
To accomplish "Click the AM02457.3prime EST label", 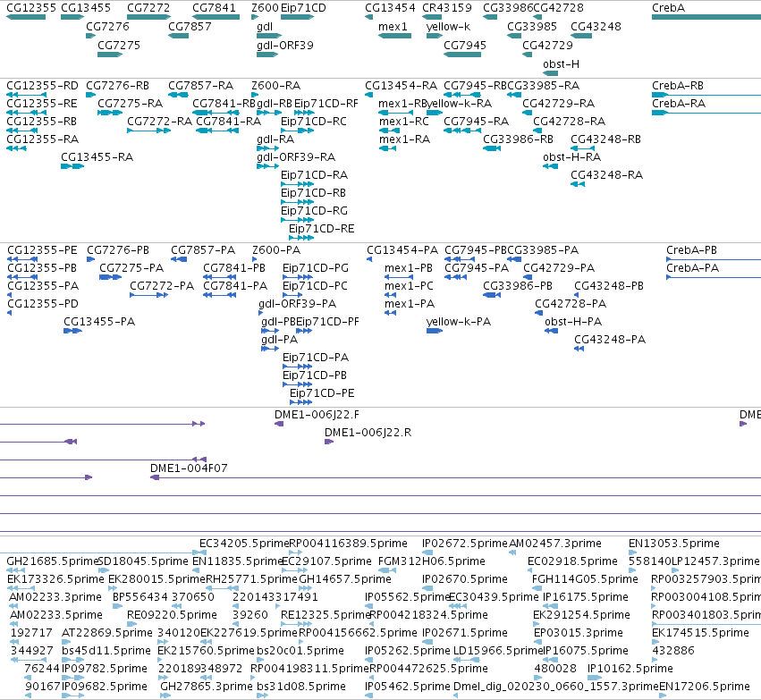I will [x=555, y=544].
